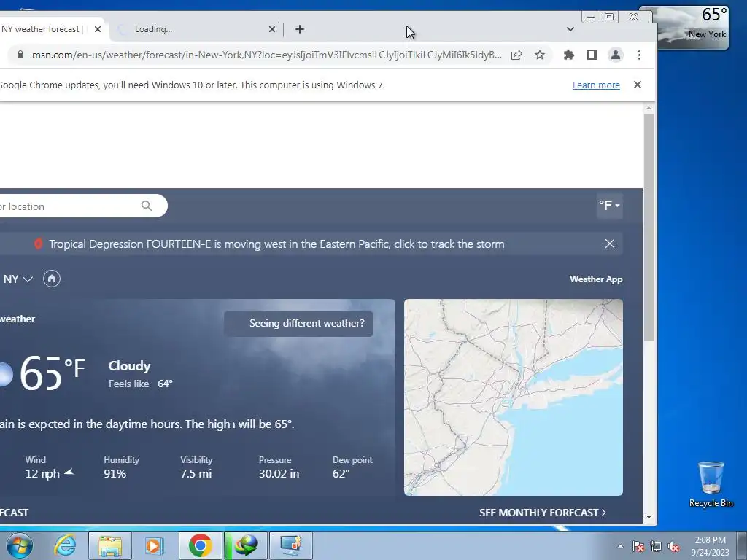Select the Recycle Bin desktop icon
Image resolution: width=747 pixels, height=560 pixels.
pyautogui.click(x=711, y=484)
